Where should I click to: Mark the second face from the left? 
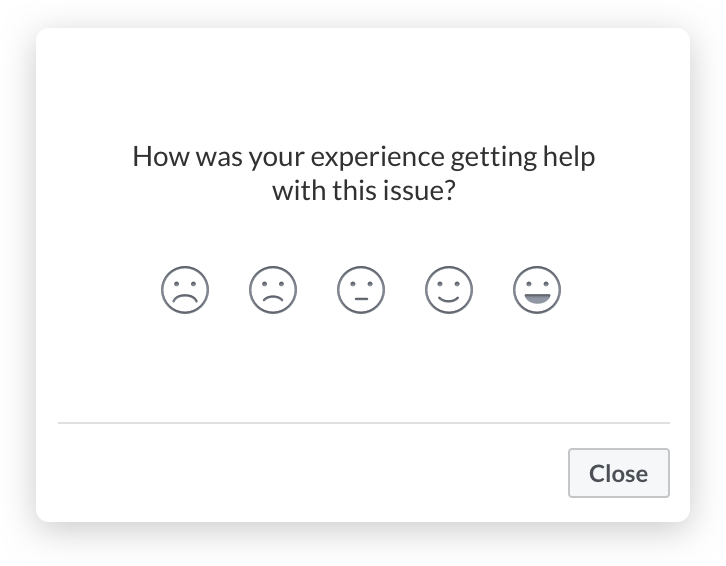273,290
